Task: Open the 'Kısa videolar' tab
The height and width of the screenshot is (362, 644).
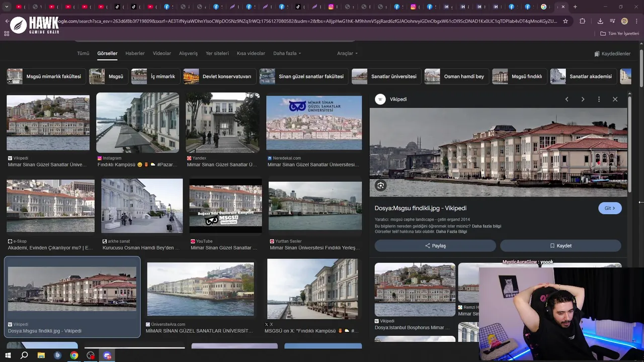Action: tap(251, 53)
